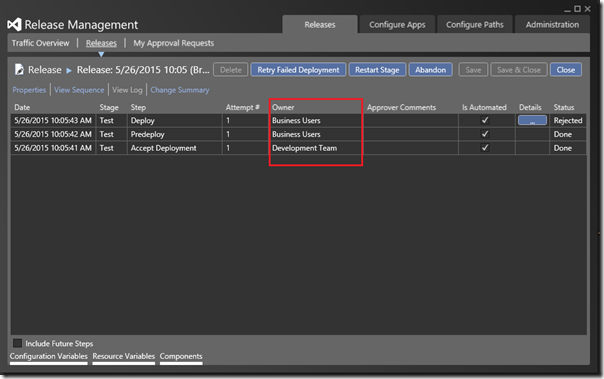Select the Releases sub-navigation link
Image resolution: width=604 pixels, height=379 pixels.
tap(101, 43)
